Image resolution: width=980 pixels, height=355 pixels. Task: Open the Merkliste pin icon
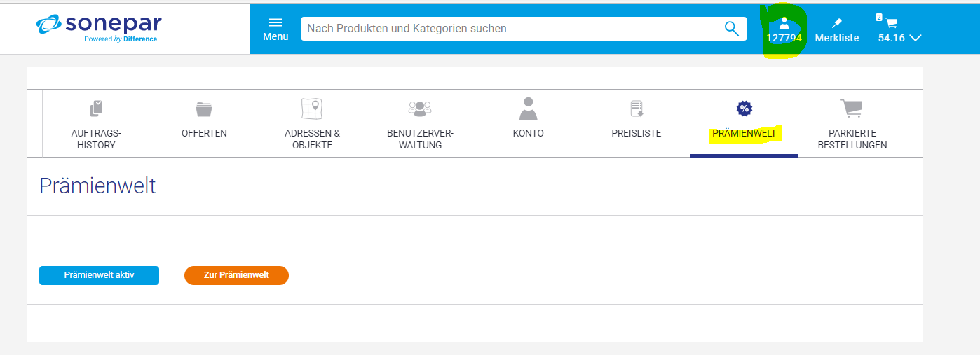coord(836,23)
